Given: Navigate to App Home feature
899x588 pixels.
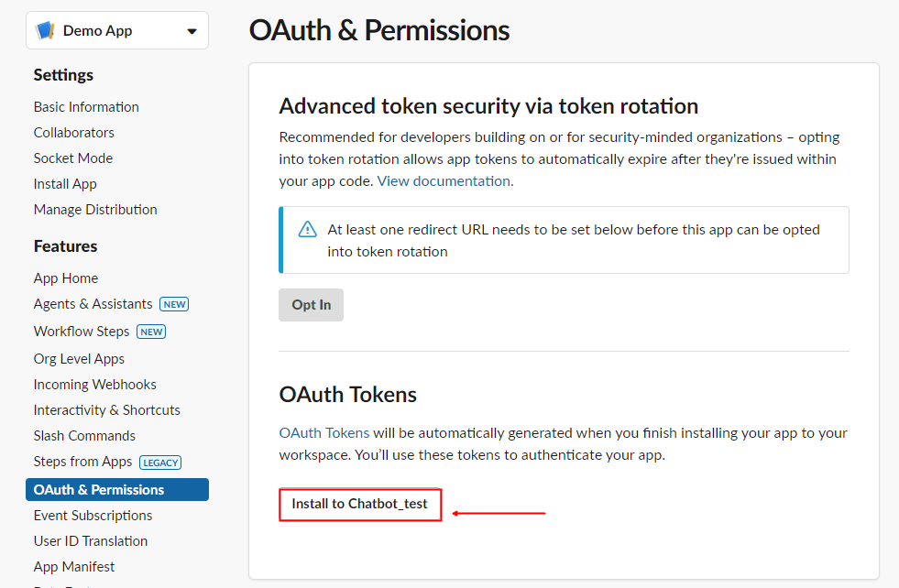Looking at the screenshot, I should pyautogui.click(x=66, y=278).
